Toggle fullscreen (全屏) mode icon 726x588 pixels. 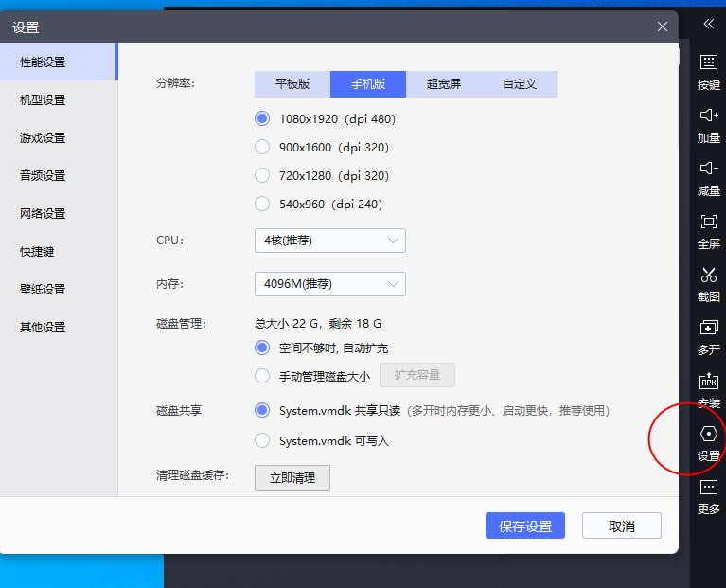pos(708,222)
